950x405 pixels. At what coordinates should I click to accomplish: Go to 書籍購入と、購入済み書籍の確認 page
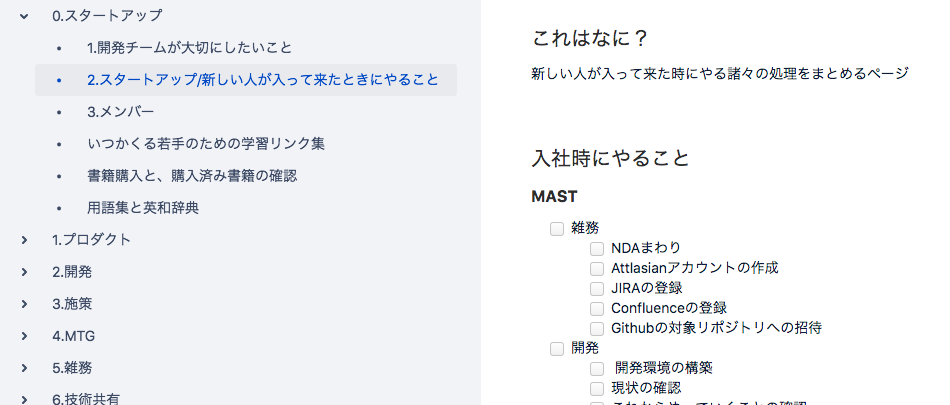tap(191, 175)
